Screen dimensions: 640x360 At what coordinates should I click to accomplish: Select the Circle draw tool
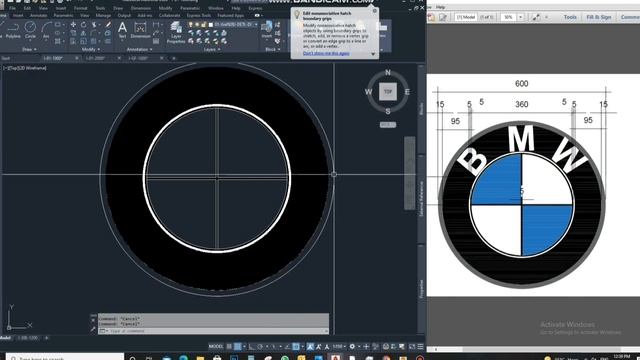[x=30, y=30]
